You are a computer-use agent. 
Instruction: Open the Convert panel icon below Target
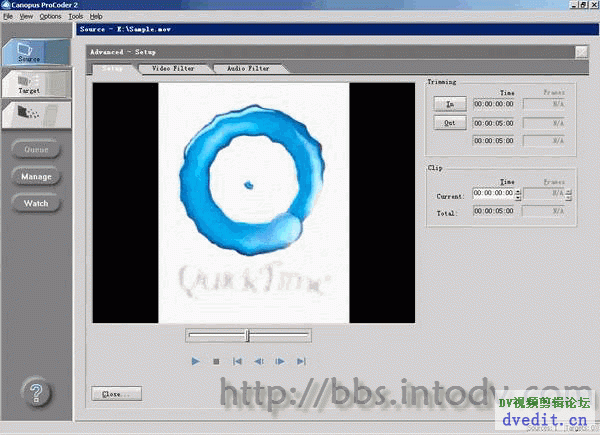[36, 115]
